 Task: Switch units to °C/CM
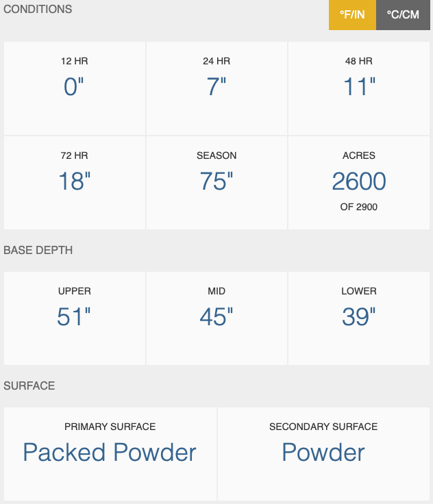(403, 15)
